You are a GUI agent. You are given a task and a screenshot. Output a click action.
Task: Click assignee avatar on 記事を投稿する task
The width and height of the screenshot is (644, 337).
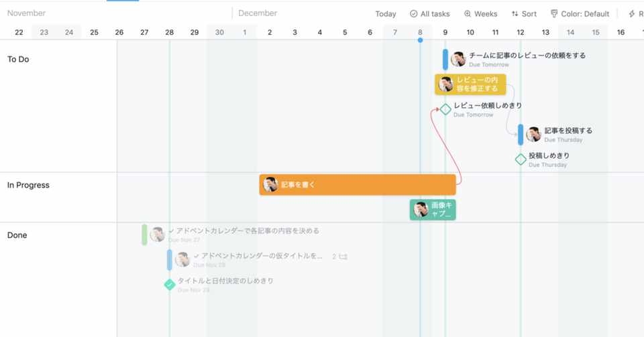pyautogui.click(x=533, y=135)
